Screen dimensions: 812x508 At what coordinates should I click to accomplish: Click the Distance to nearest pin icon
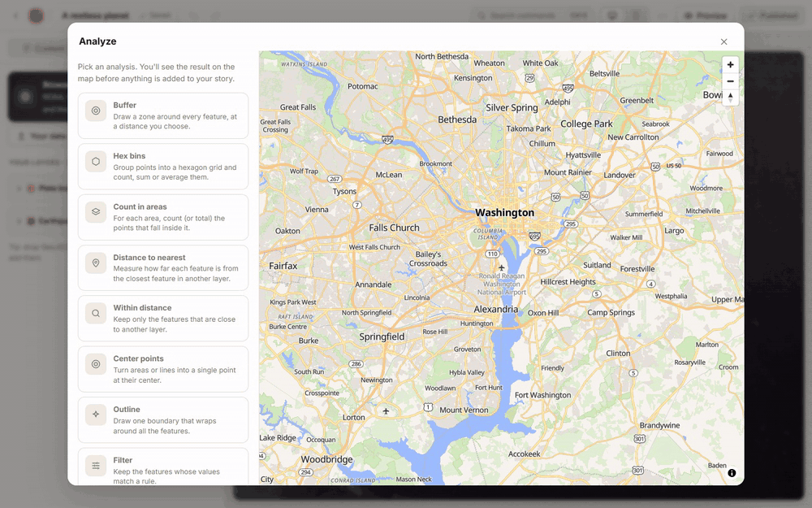point(96,263)
